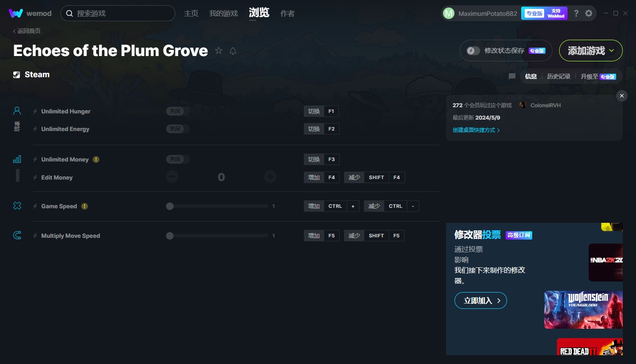This screenshot has height=364, width=636.
Task: Click the Join Now button
Action: point(481,300)
